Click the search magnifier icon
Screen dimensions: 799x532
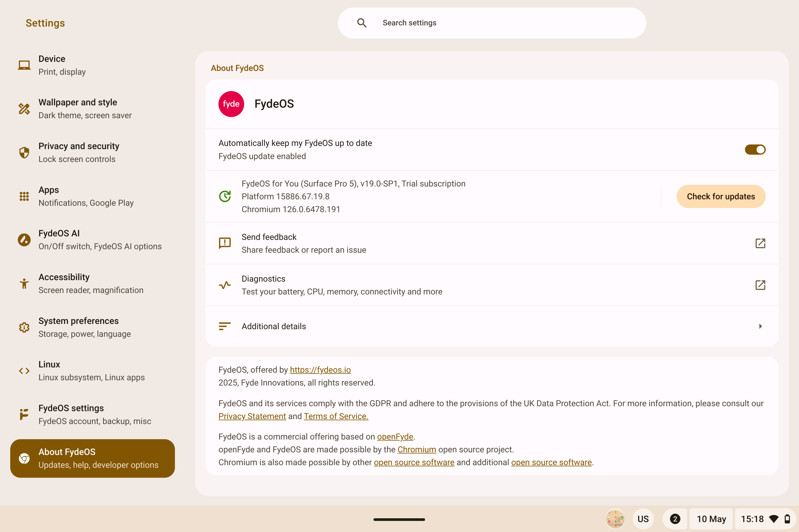point(362,23)
